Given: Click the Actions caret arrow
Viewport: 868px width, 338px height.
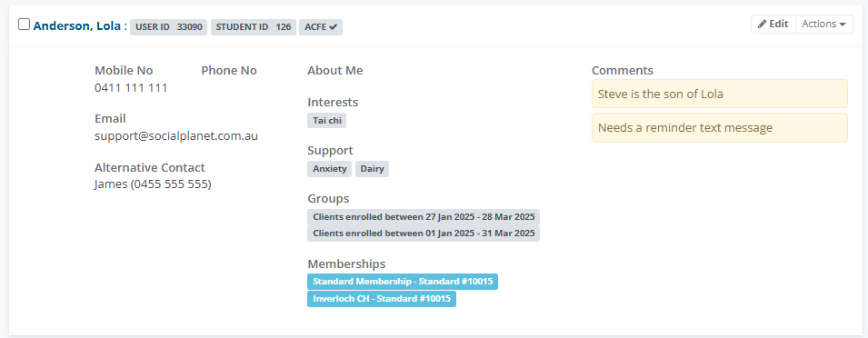Looking at the screenshot, I should (843, 25).
